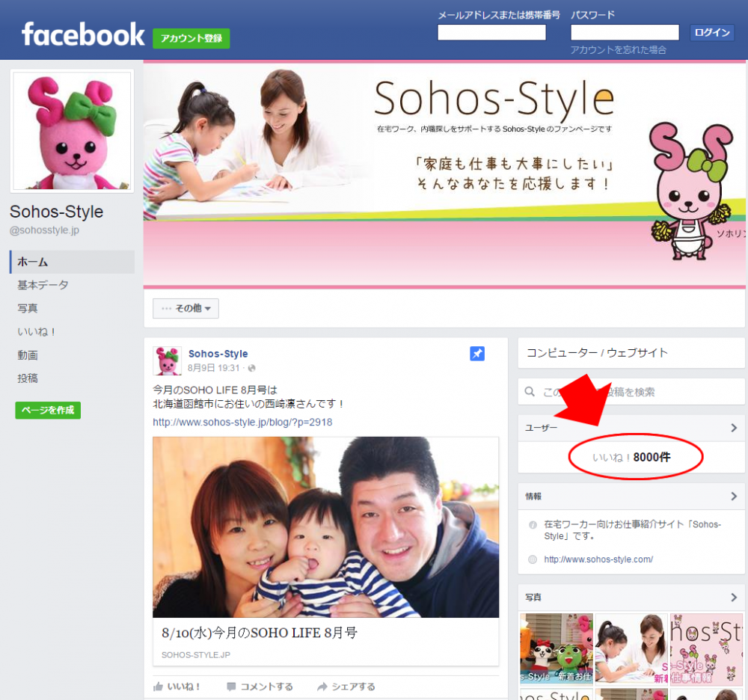Open the http://www.sohos-style.com/ link

[x=598, y=559]
